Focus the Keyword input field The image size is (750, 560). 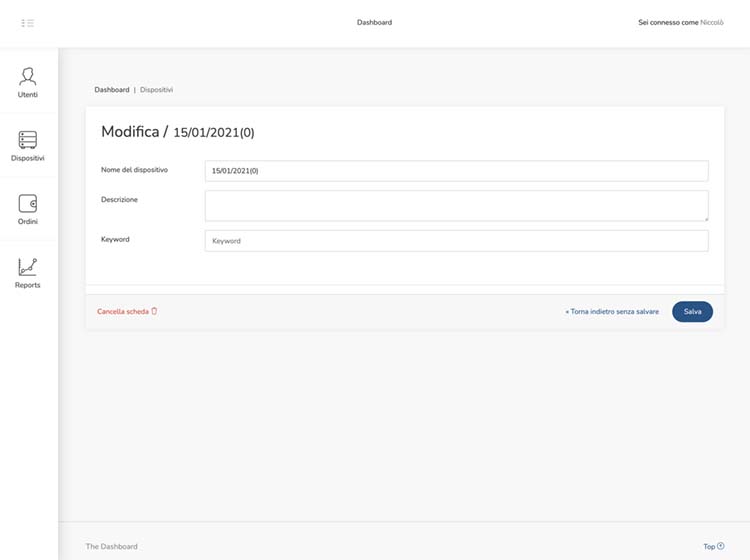point(456,241)
